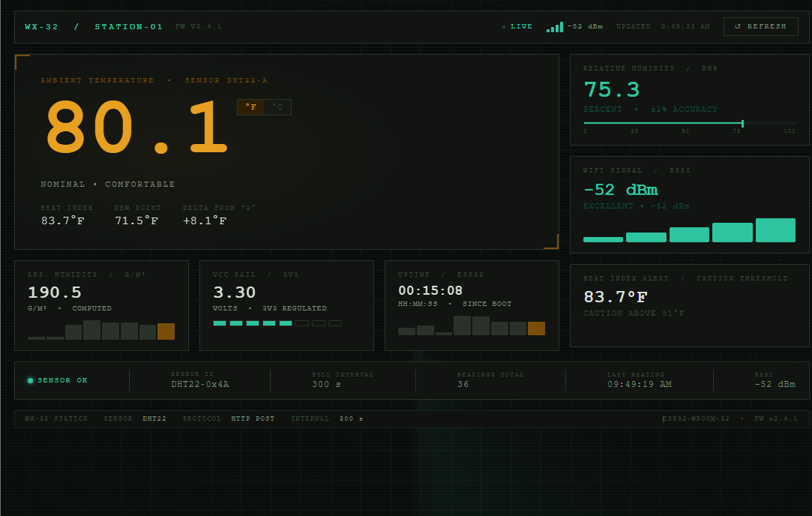Image resolution: width=812 pixels, height=516 pixels.
Task: Click the large 80.1 temperature reading
Action: click(x=136, y=127)
